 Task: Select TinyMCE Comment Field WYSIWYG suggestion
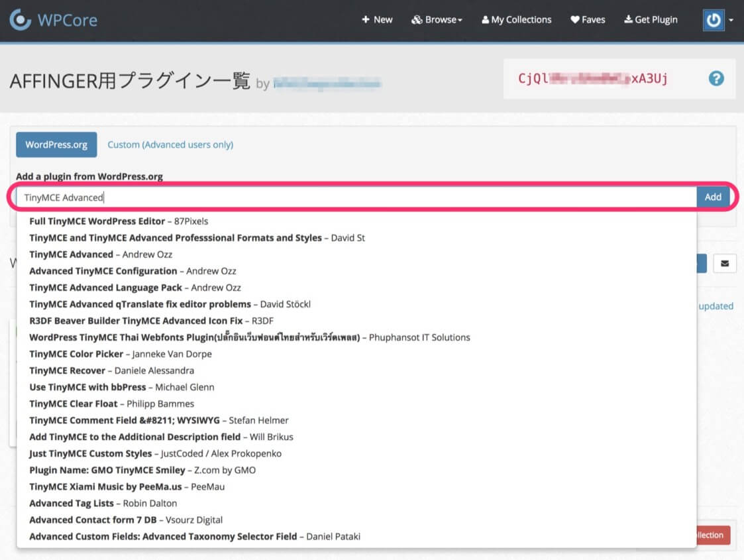click(356, 420)
